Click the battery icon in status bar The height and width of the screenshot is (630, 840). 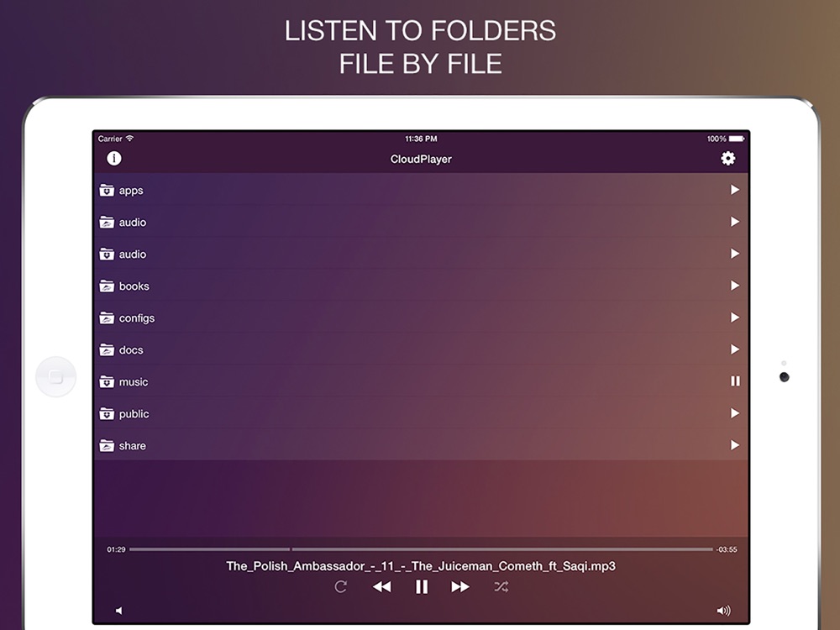737,139
